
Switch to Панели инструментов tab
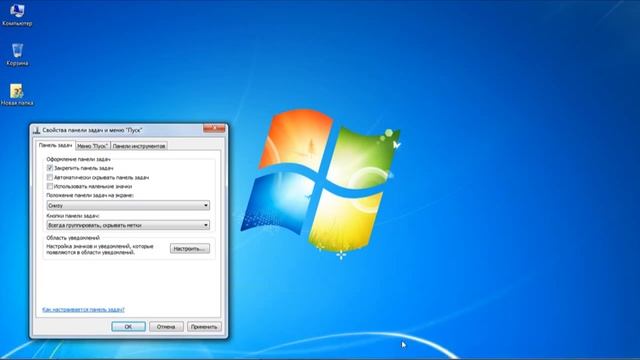pyautogui.click(x=139, y=146)
